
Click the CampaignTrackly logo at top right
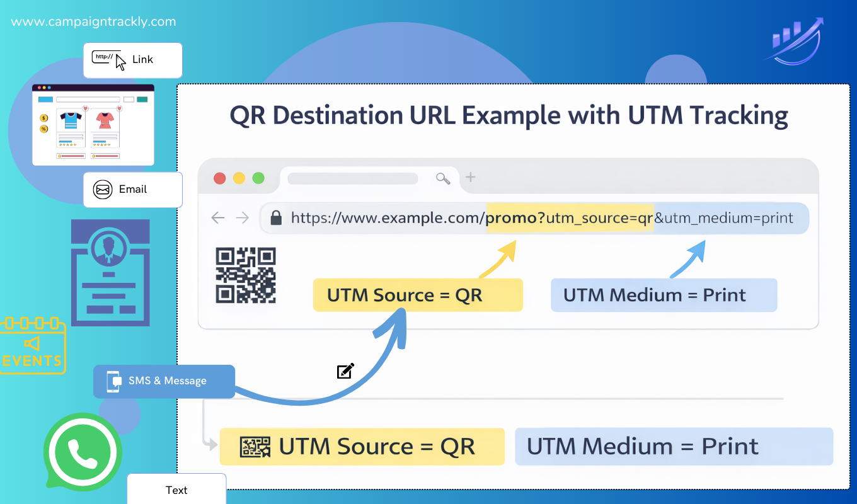[797, 43]
